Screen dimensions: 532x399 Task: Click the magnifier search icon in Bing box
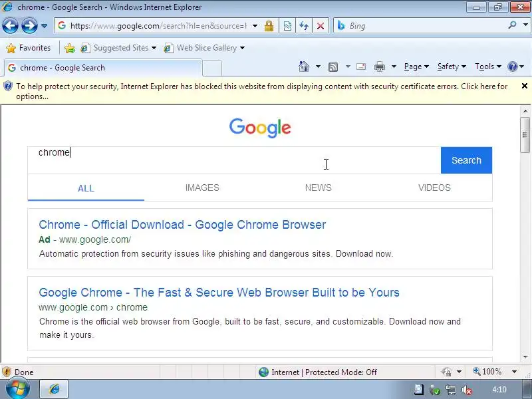click(512, 25)
